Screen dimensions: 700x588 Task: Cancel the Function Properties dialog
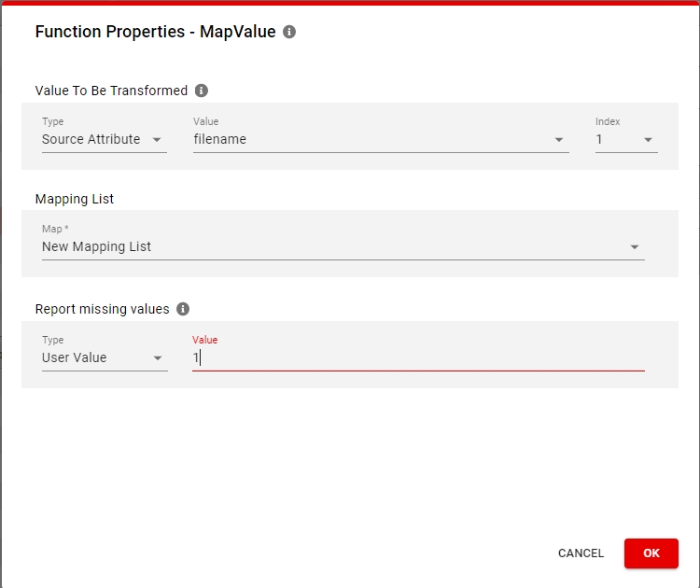point(581,553)
